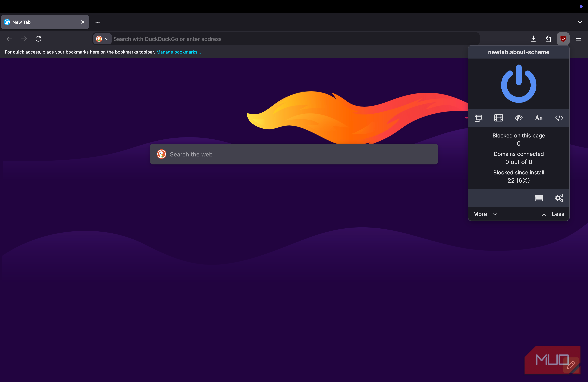Click the Domains connected label

tap(519, 154)
